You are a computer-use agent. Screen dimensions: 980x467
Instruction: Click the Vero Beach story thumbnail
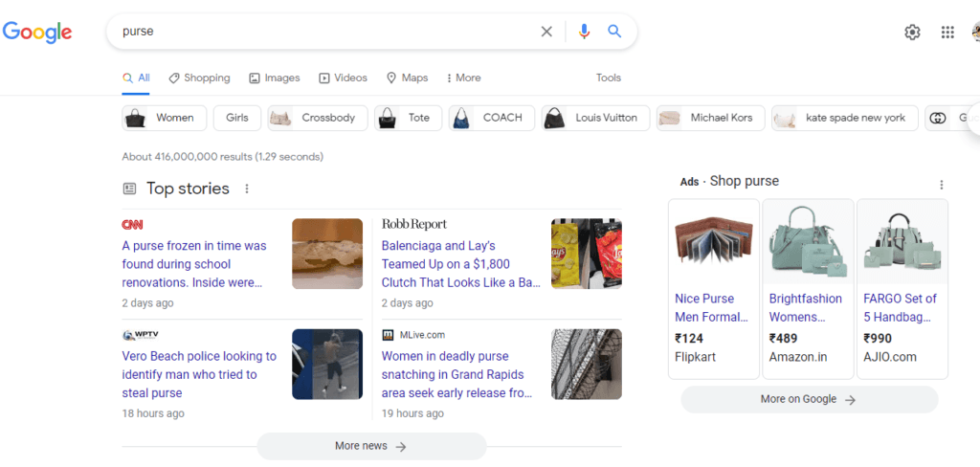327,365
